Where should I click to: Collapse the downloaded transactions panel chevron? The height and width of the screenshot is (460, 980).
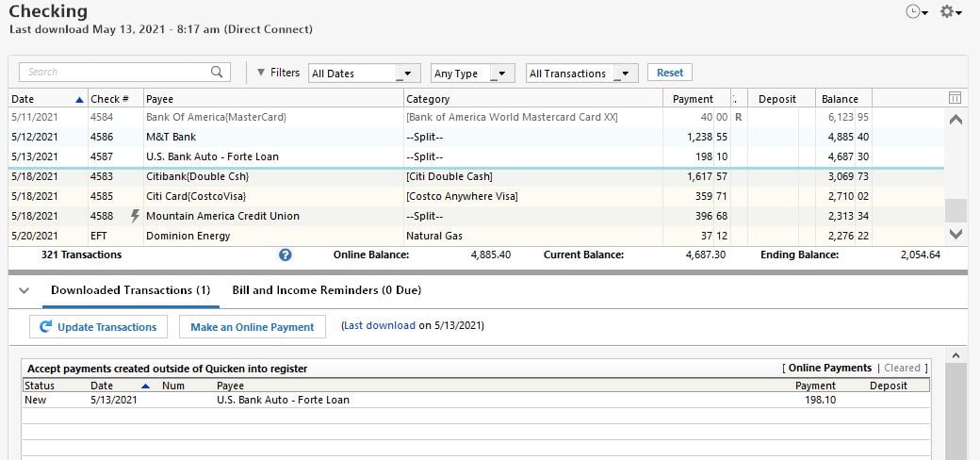coord(24,290)
